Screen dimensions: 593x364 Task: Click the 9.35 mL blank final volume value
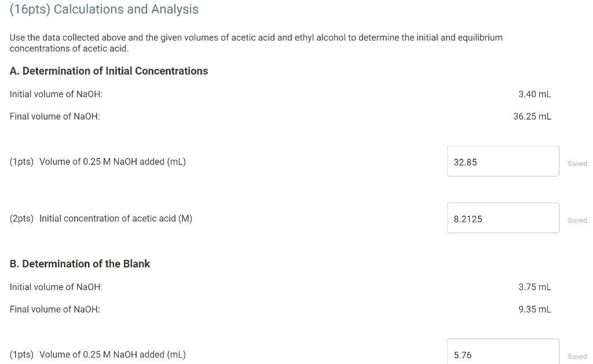pyautogui.click(x=535, y=309)
